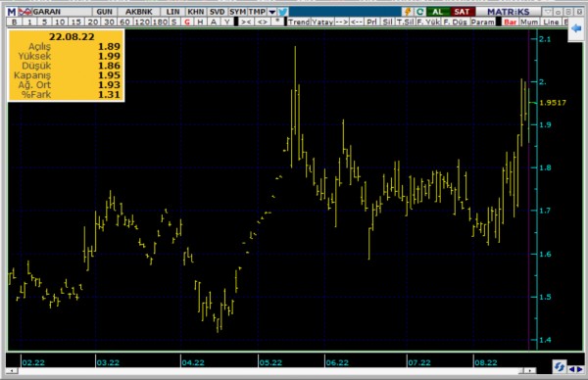Select the 60 minute period
This screenshot has height=380, width=588.
point(124,23)
